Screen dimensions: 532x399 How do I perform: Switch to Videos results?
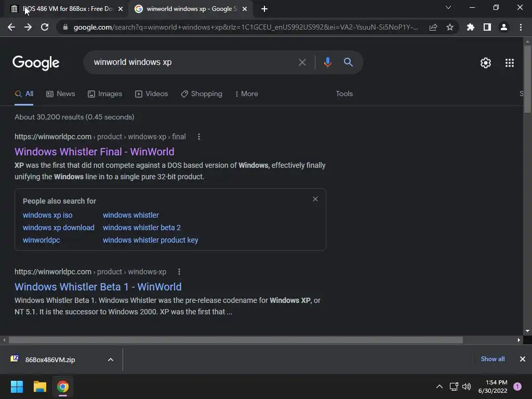point(151,94)
